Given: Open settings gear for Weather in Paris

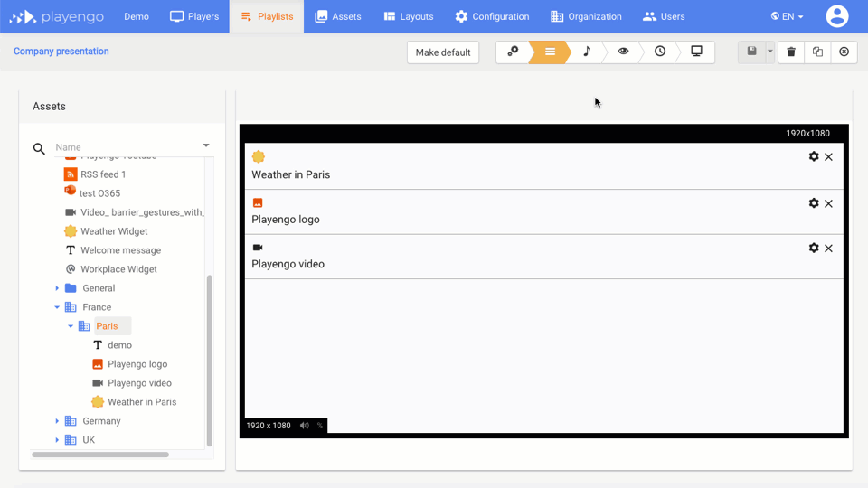Looking at the screenshot, I should coord(814,156).
